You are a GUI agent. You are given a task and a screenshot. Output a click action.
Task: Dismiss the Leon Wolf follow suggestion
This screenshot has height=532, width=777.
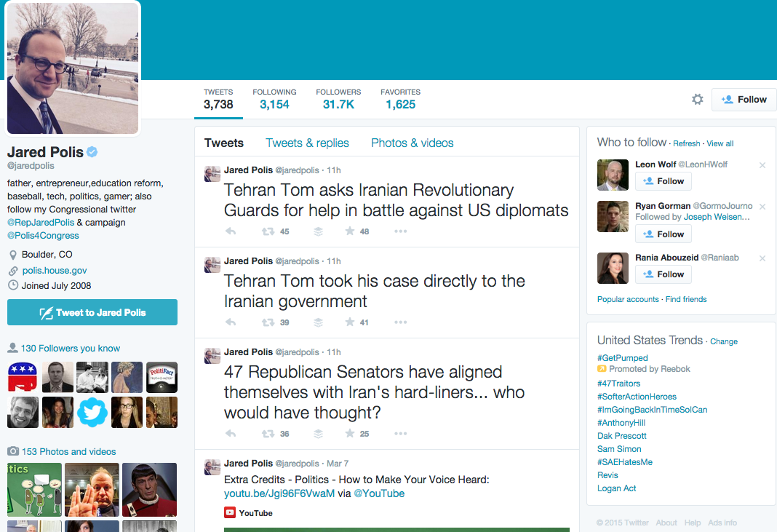pos(762,165)
